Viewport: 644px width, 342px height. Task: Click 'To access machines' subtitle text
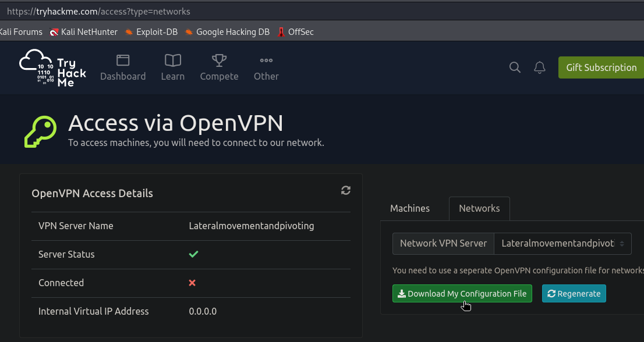[x=196, y=142]
